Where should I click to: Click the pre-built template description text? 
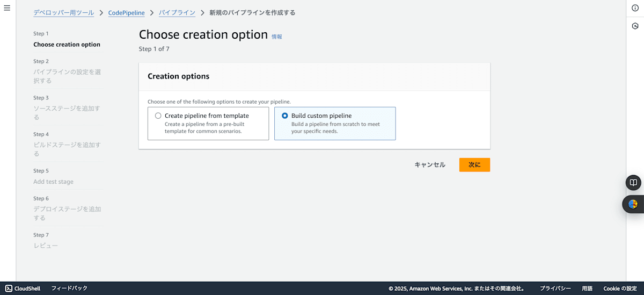[x=204, y=127]
